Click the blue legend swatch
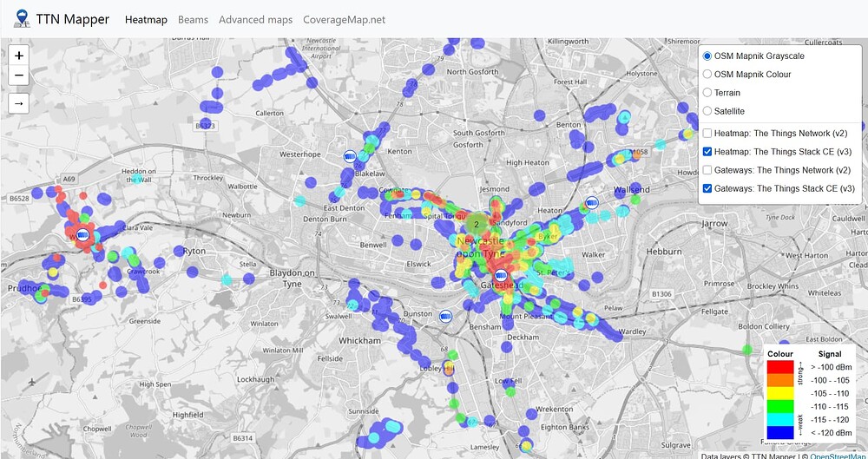The image size is (868, 459). tap(780, 433)
